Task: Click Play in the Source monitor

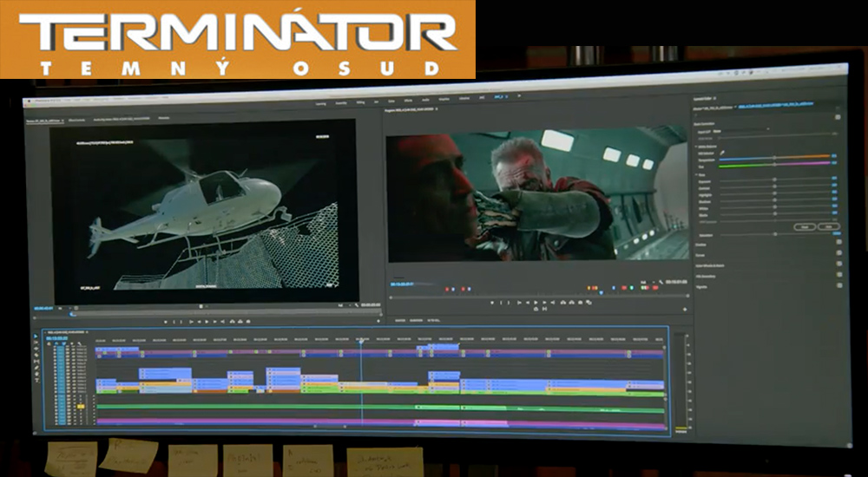Action: (207, 322)
